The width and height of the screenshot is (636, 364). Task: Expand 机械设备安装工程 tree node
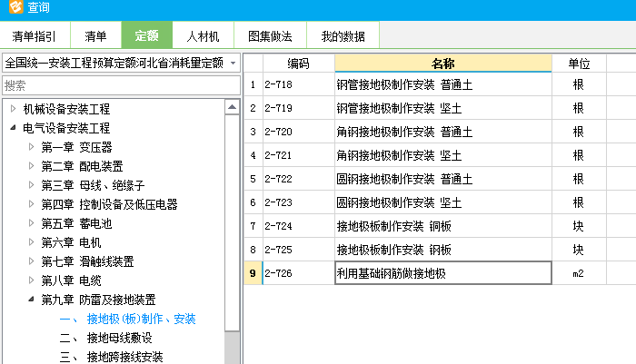tap(13, 109)
